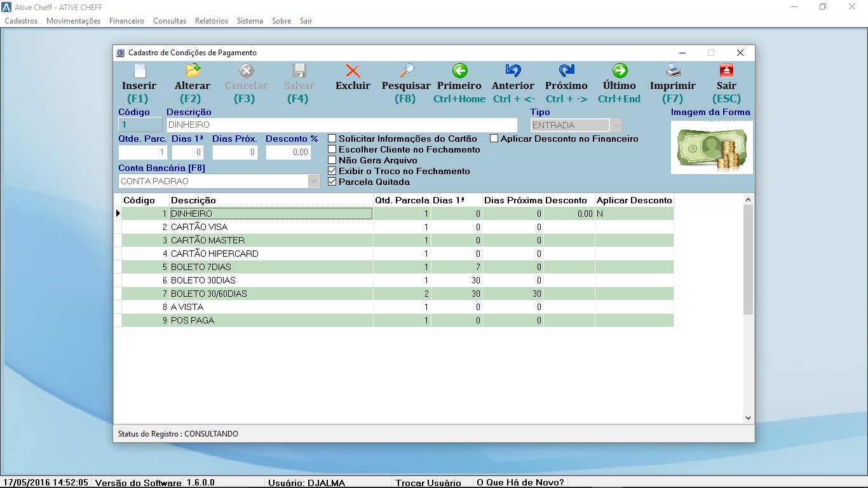Image resolution: width=868 pixels, height=488 pixels.
Task: Toggle the Parcela Quitada checkbox
Action: [x=332, y=182]
